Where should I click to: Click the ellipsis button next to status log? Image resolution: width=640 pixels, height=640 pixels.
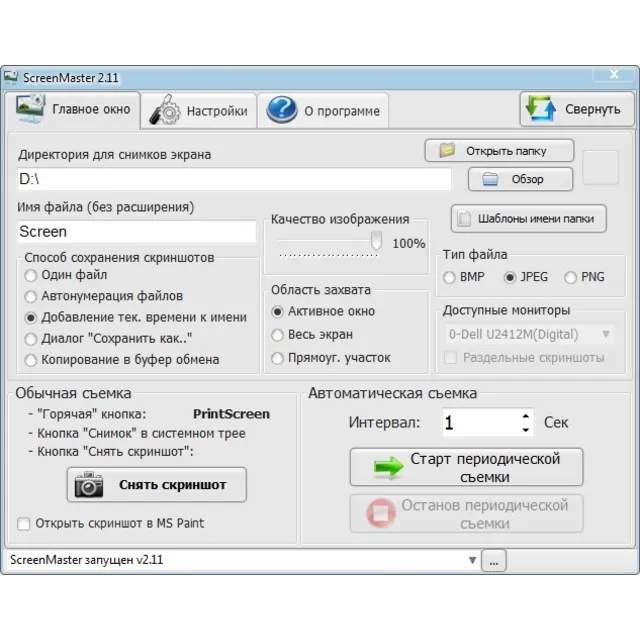[x=494, y=561]
